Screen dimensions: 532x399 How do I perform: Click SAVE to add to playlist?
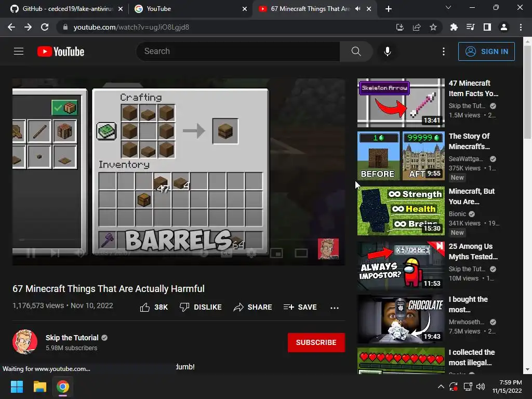300,307
